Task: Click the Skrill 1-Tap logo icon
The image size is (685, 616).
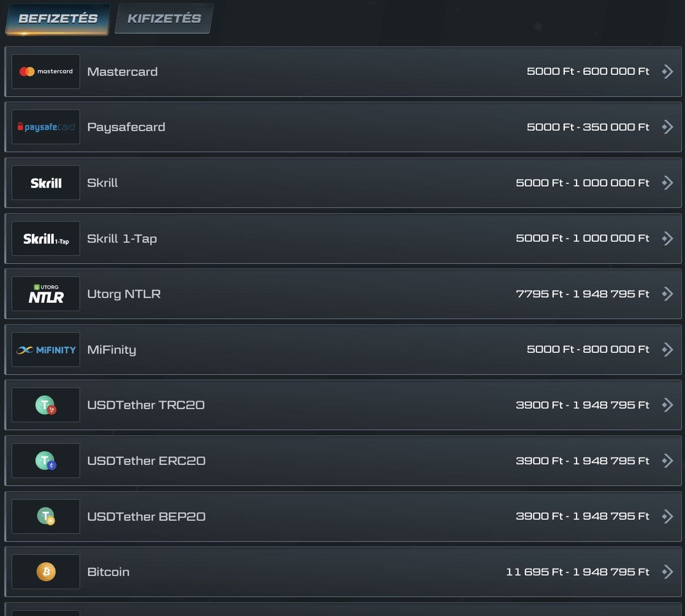Action: pos(46,239)
